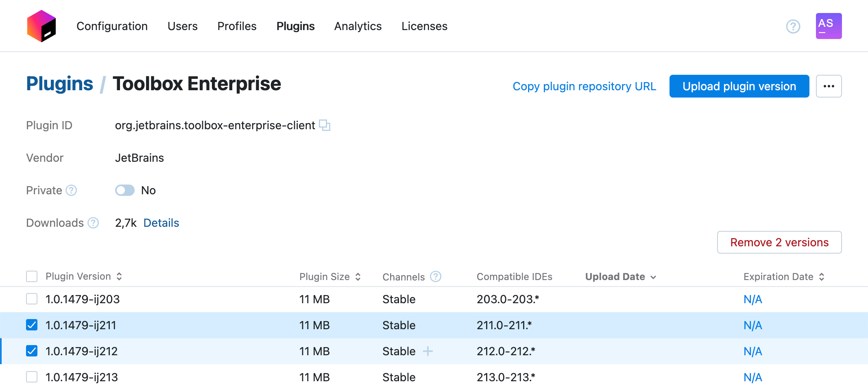Navigate to the Licenses tab

coord(424,26)
